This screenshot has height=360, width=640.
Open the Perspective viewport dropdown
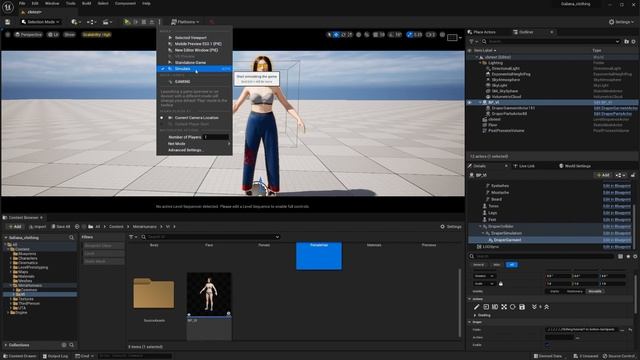[x=28, y=35]
